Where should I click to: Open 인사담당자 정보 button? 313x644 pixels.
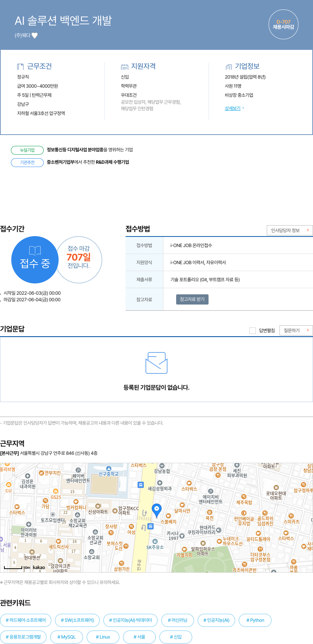click(x=290, y=230)
